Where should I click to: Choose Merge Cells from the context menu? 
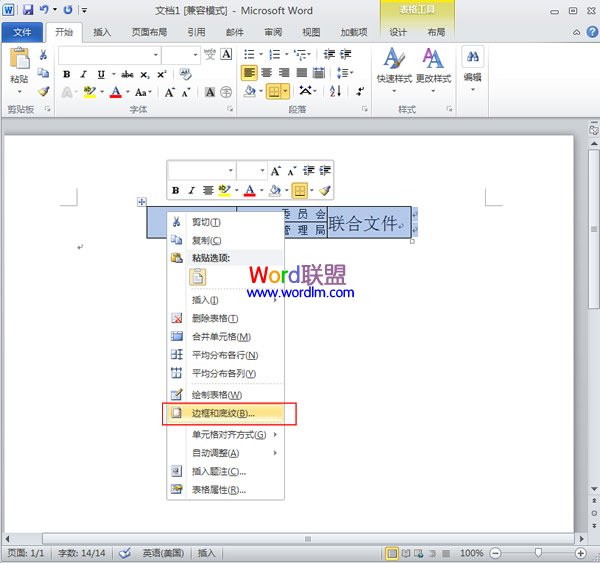(227, 337)
